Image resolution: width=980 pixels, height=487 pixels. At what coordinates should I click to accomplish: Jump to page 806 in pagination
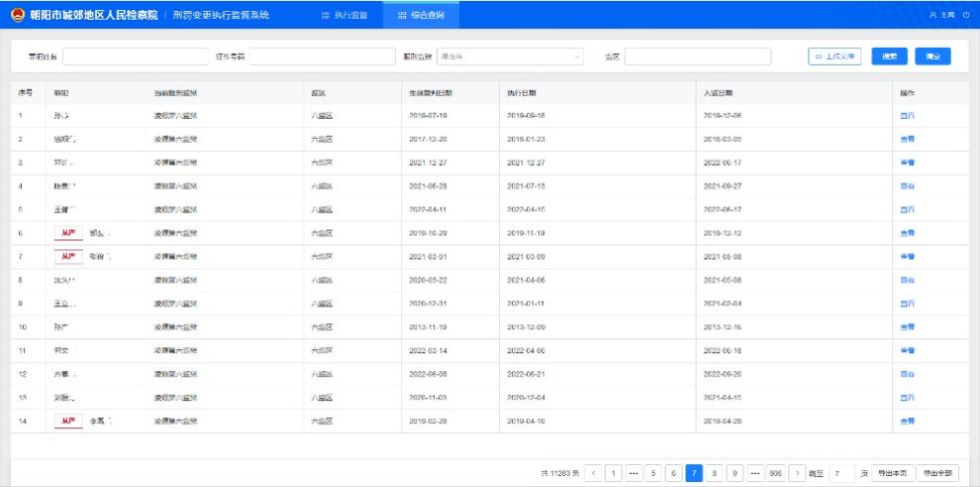click(774, 472)
